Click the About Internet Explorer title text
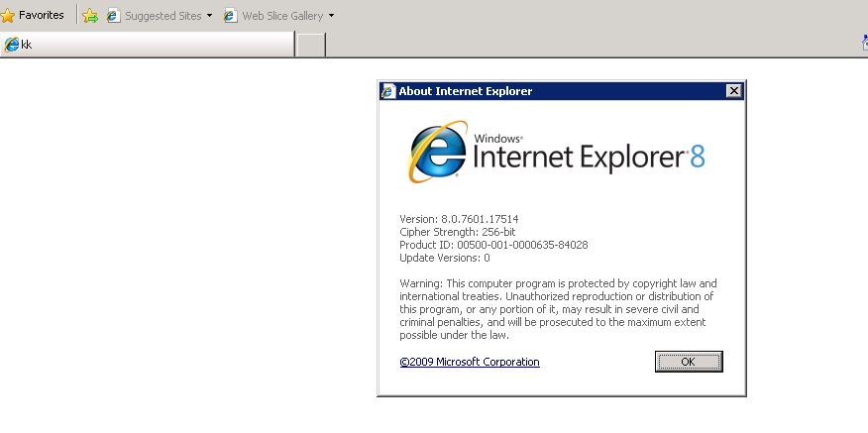The image size is (868, 433). 466,91
